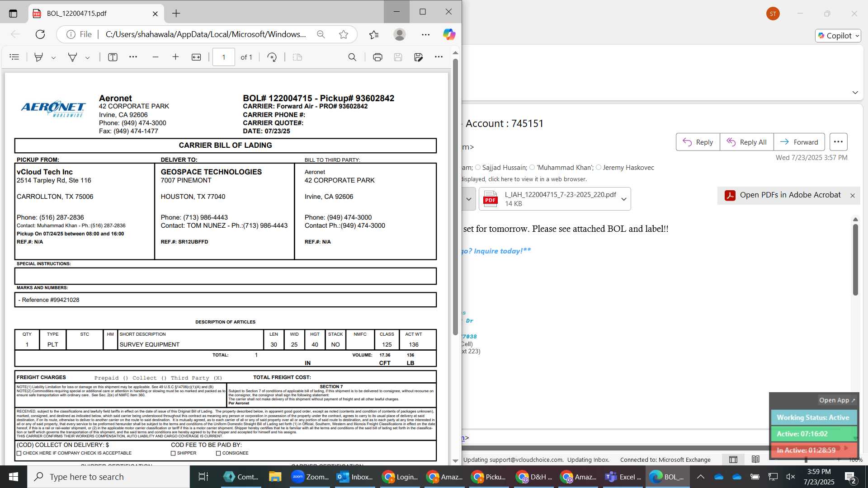Open the ST account avatar in Outlook
The image size is (868, 488).
pos(773,14)
